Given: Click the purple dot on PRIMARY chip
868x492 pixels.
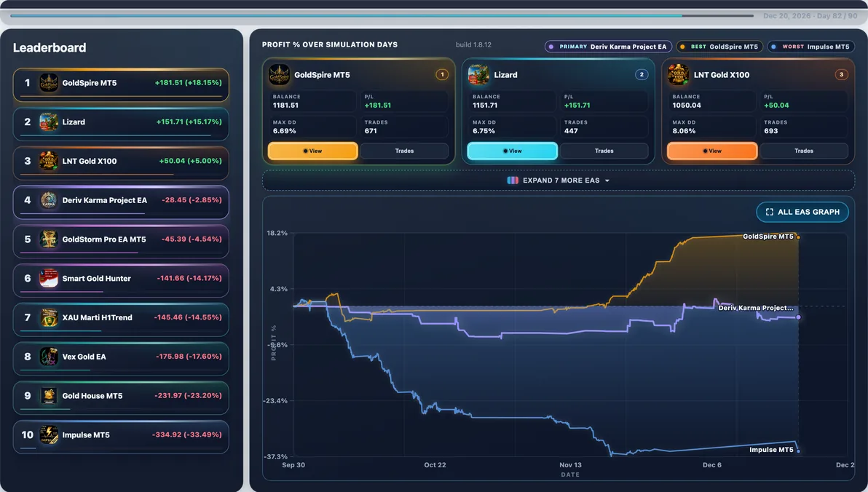Looking at the screenshot, I should [x=551, y=47].
